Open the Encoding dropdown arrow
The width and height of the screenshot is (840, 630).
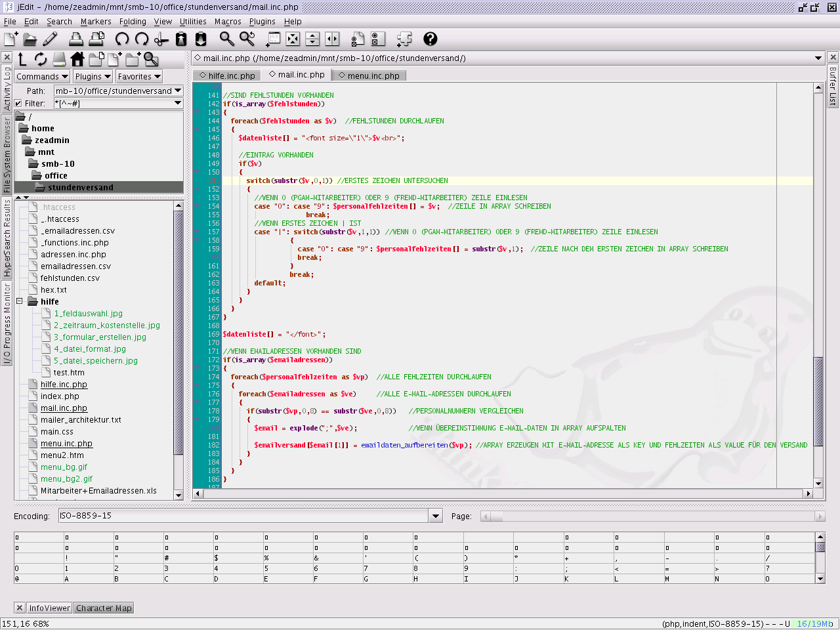point(436,516)
